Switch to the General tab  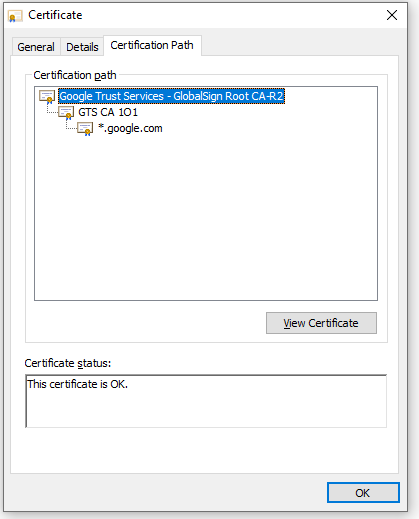click(x=36, y=47)
